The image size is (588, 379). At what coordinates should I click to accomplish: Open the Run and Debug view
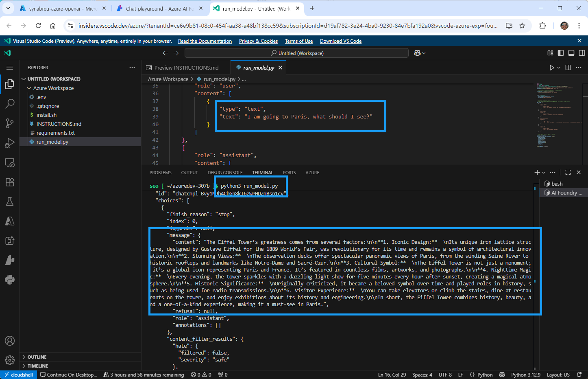(10, 143)
